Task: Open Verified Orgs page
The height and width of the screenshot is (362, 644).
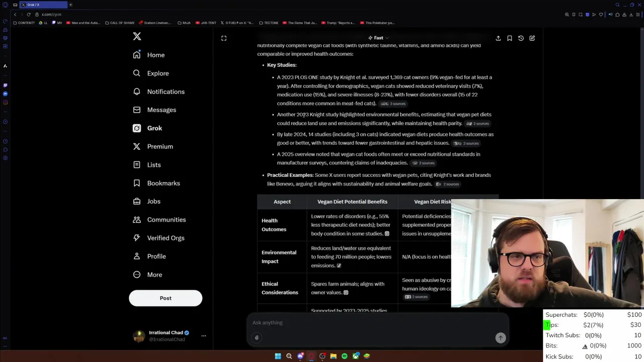Action: pos(158,238)
